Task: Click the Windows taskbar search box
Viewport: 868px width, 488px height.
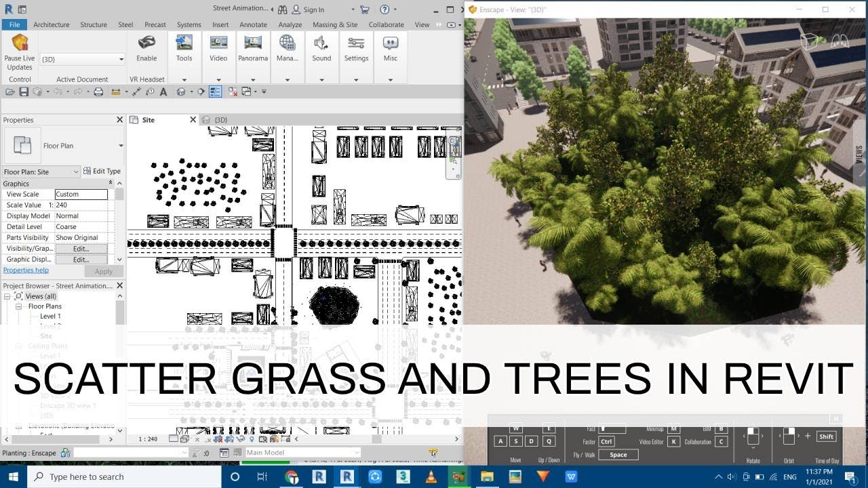Action: (124, 476)
